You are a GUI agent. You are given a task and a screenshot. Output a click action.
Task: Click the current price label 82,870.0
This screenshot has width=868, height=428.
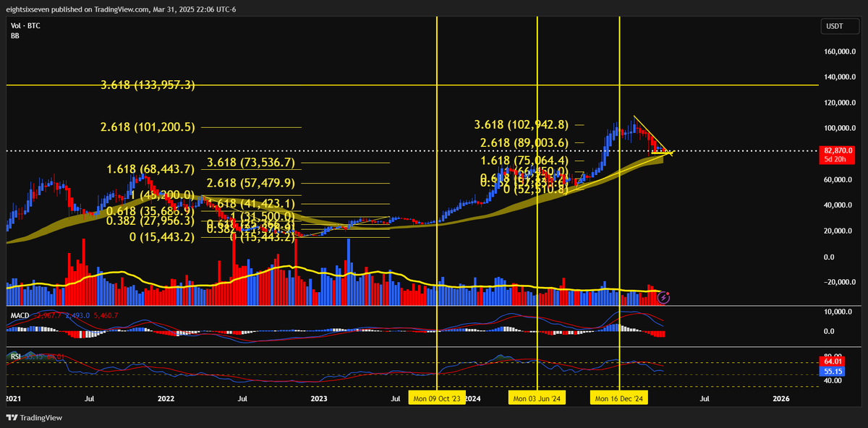pyautogui.click(x=837, y=150)
